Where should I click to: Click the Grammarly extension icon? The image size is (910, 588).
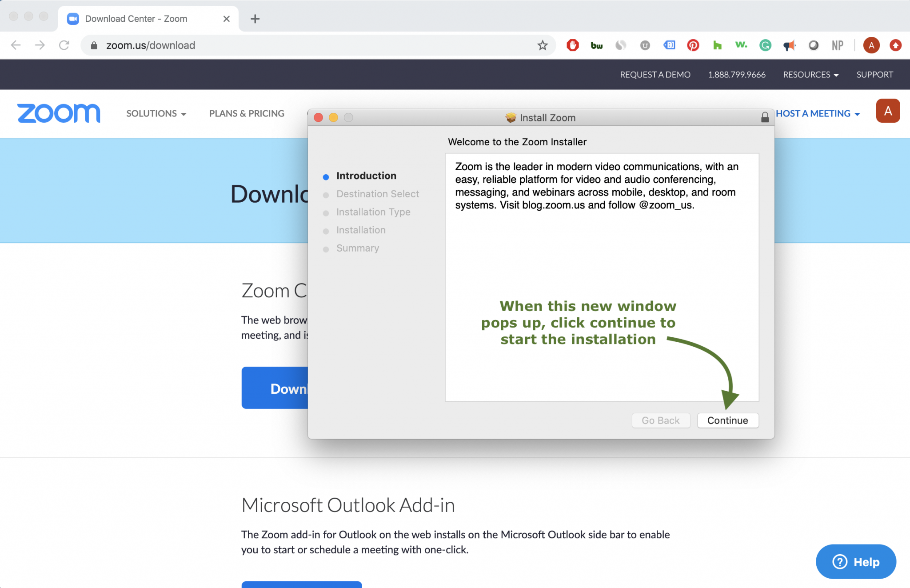(765, 45)
